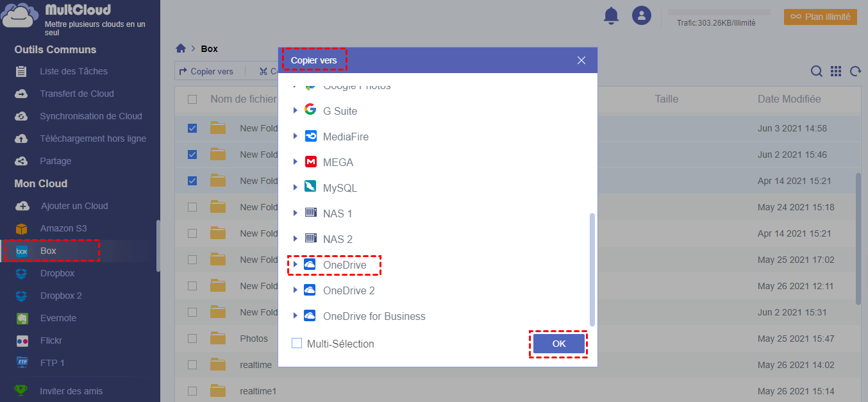This screenshot has width=868, height=402.
Task: Click the refresh icon
Action: [x=855, y=72]
